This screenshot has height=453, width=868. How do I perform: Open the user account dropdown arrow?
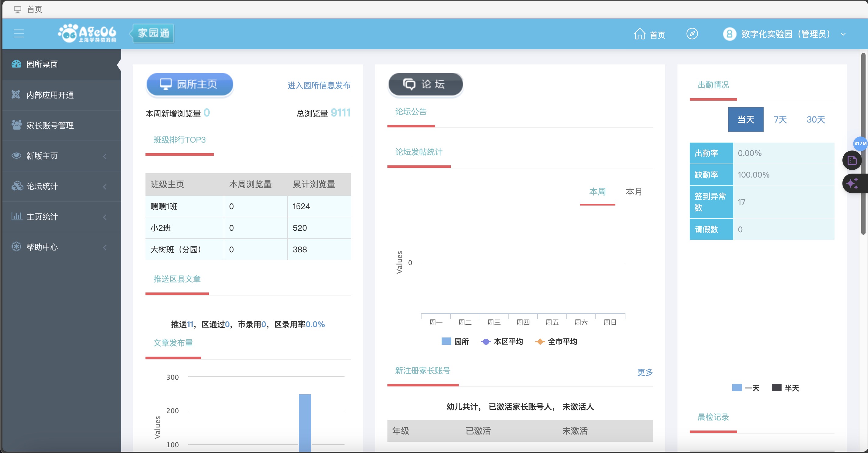843,34
